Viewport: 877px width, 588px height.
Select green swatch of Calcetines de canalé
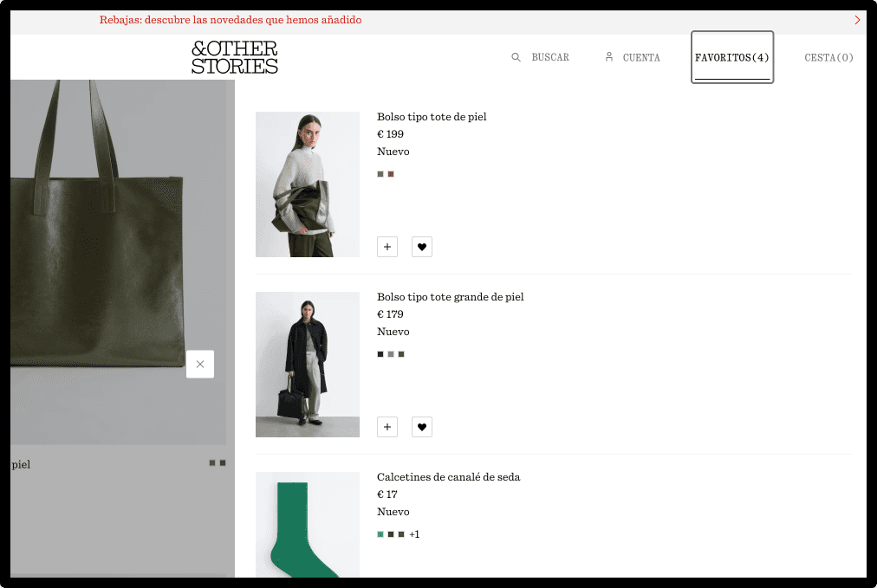(380, 534)
